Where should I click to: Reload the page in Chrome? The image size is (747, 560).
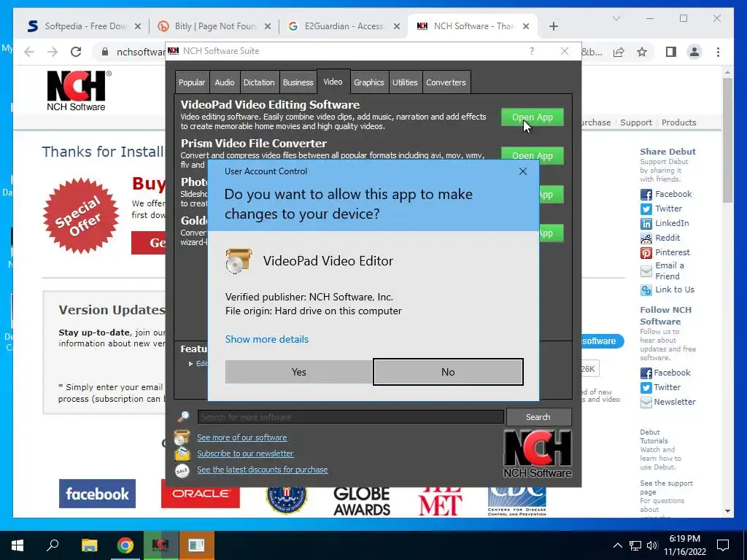click(76, 52)
